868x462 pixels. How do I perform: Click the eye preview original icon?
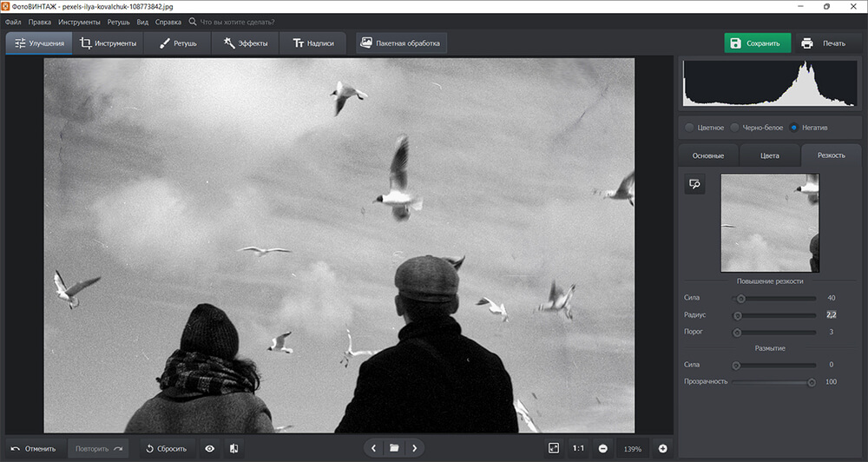pos(209,448)
